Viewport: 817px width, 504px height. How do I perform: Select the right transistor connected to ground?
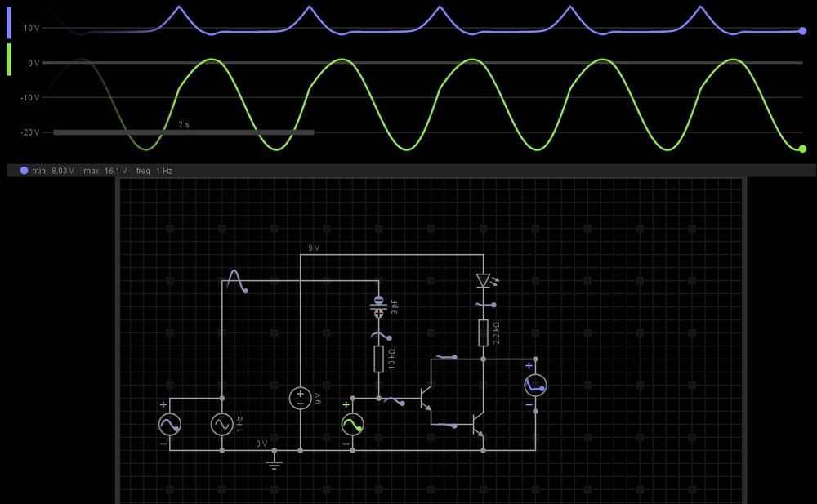tap(477, 425)
